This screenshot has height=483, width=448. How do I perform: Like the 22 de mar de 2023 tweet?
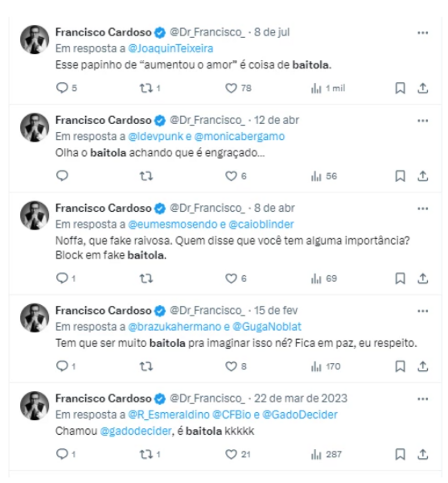(x=231, y=454)
